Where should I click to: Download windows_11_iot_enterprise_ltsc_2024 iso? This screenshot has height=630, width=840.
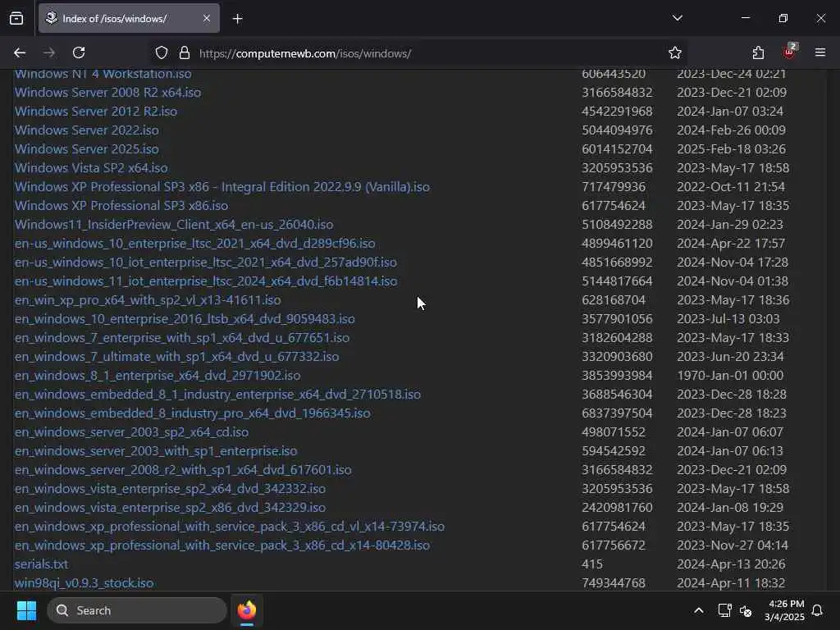pos(206,281)
